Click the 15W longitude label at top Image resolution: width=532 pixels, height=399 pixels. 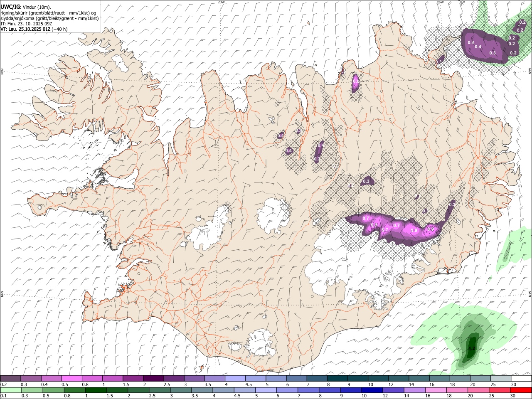[440, 2]
